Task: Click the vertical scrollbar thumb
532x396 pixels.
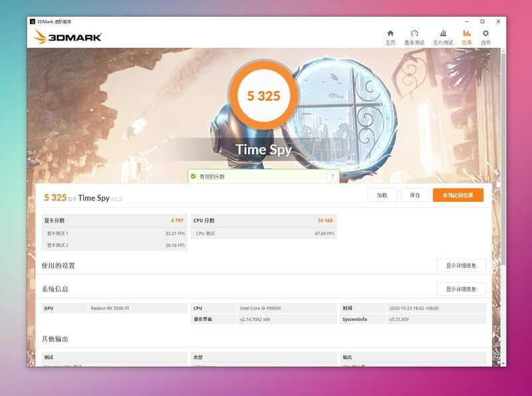Action: (x=503, y=159)
